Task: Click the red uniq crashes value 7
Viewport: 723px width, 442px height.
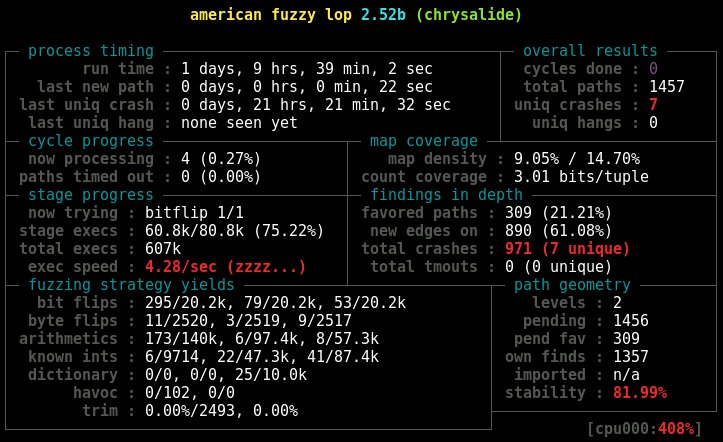Action: point(653,105)
